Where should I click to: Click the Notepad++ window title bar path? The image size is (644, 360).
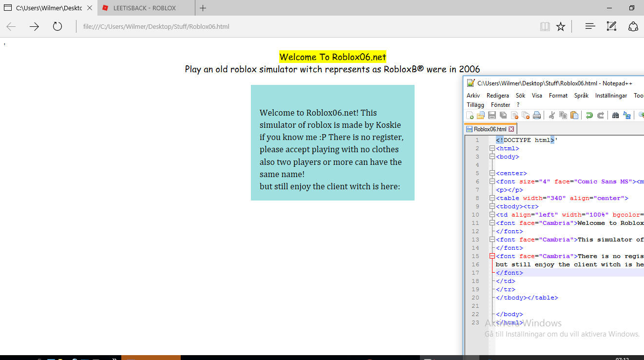pyautogui.click(x=555, y=83)
